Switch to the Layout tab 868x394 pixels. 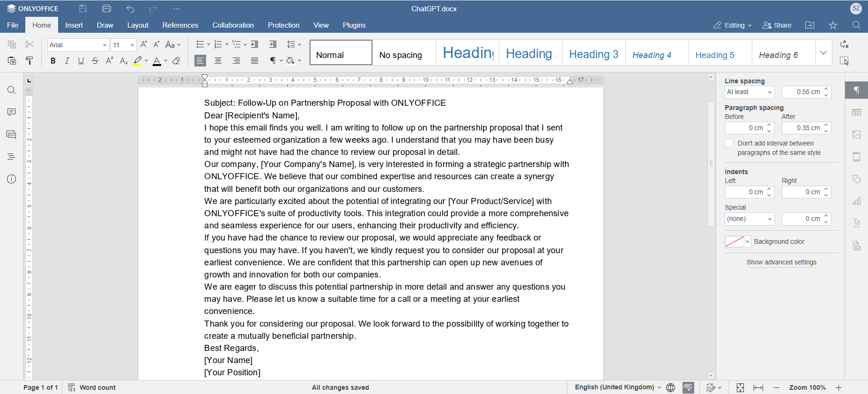point(138,25)
